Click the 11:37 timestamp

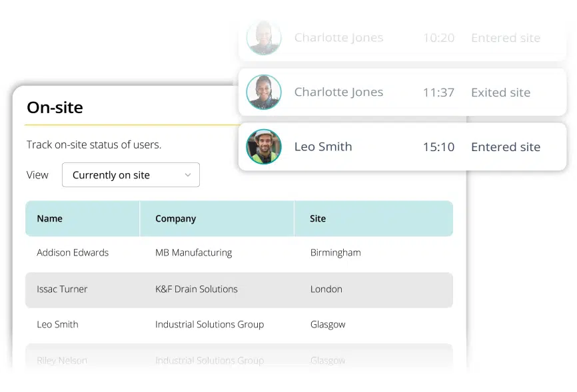click(x=438, y=93)
